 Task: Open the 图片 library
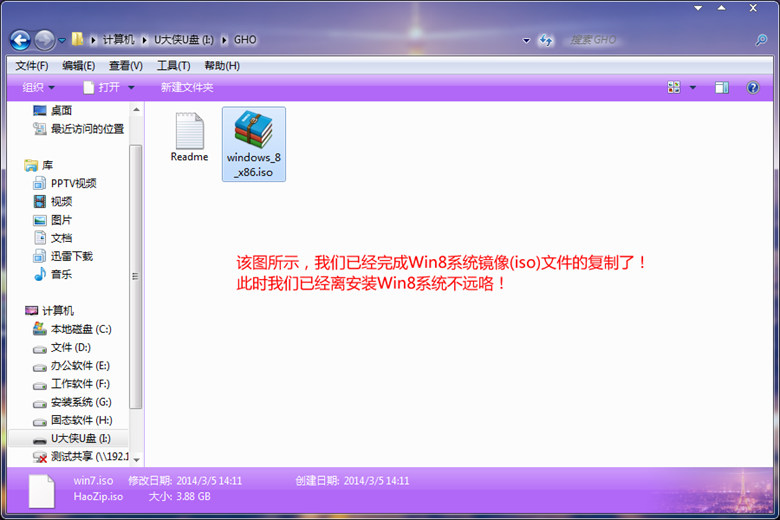(x=53, y=220)
